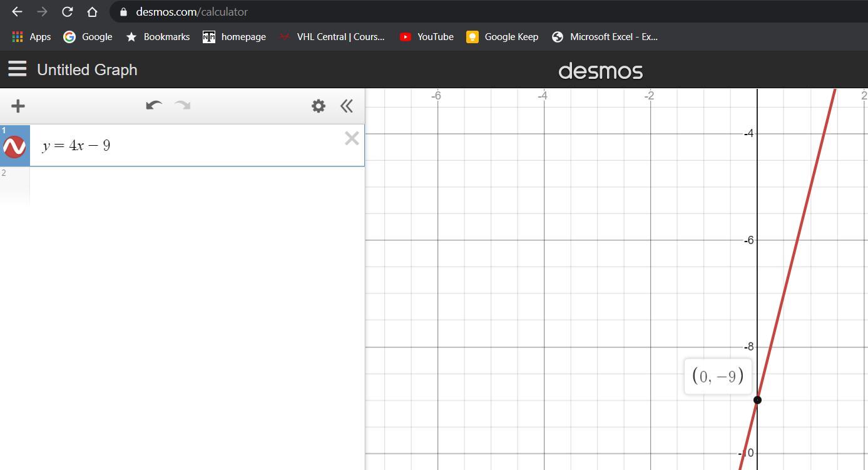The height and width of the screenshot is (470, 868).
Task: Add a new item with plus button
Action: (x=18, y=106)
